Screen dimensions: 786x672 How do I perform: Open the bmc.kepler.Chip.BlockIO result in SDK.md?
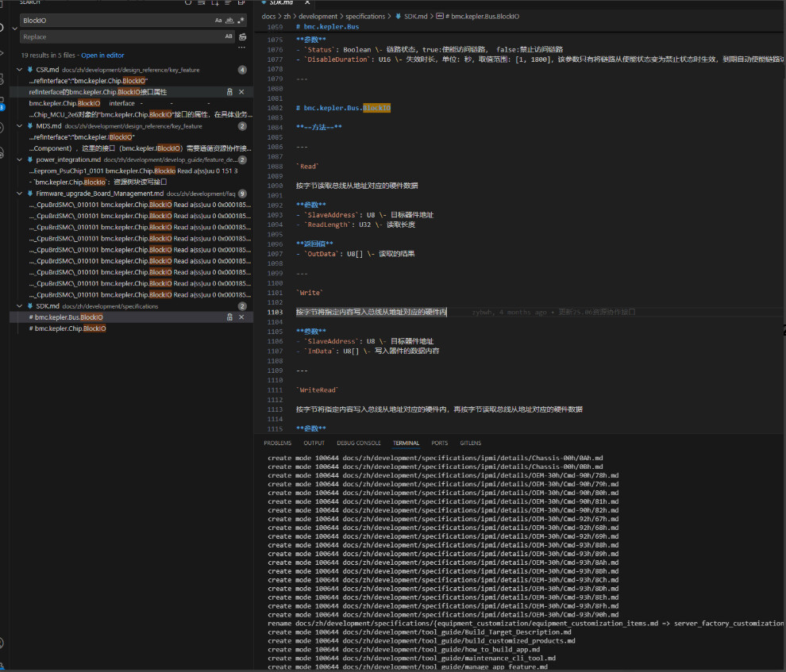click(x=67, y=328)
